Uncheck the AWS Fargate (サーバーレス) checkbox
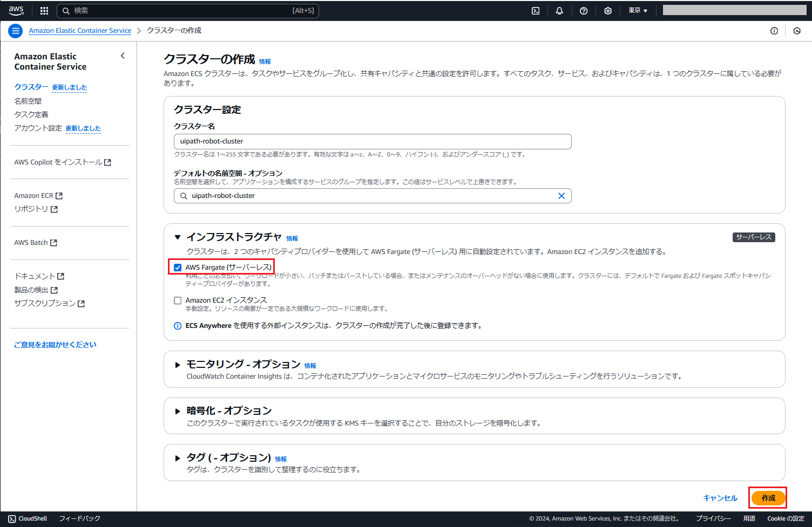 [x=178, y=267]
